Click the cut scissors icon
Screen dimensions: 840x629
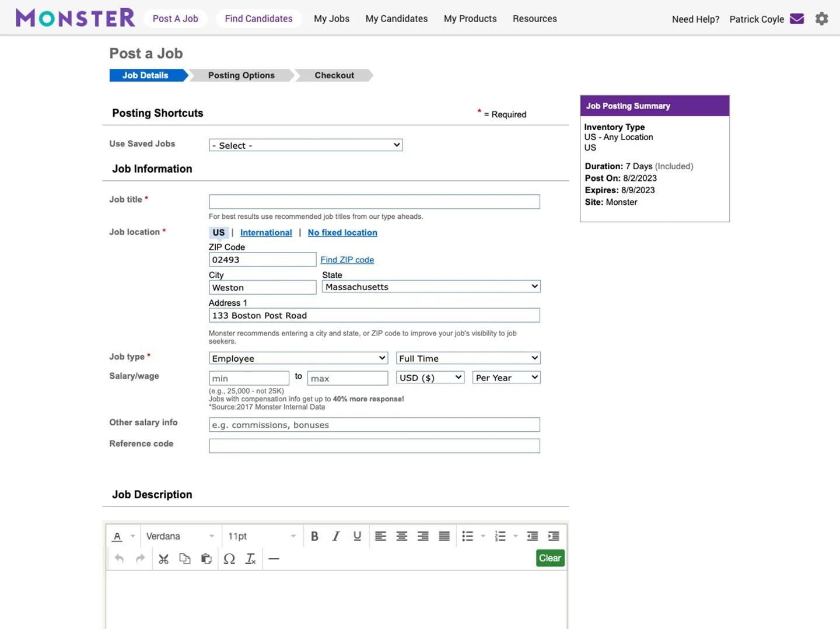pos(164,558)
